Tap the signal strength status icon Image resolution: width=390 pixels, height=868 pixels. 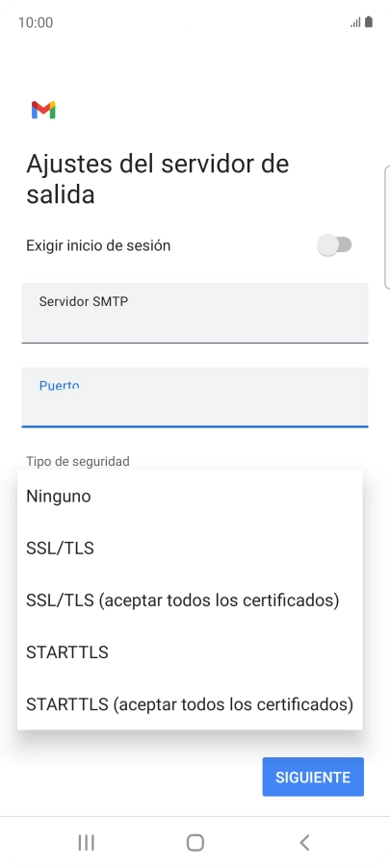[355, 23]
